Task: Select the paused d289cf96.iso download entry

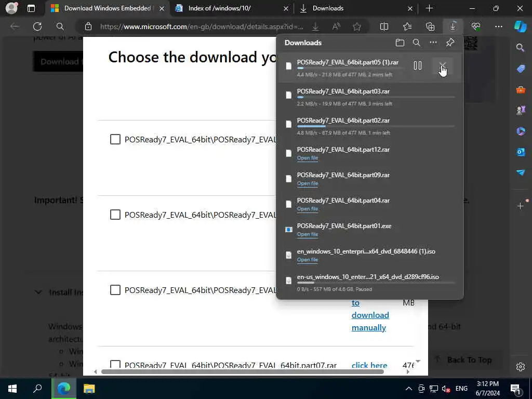Action: tap(370, 283)
